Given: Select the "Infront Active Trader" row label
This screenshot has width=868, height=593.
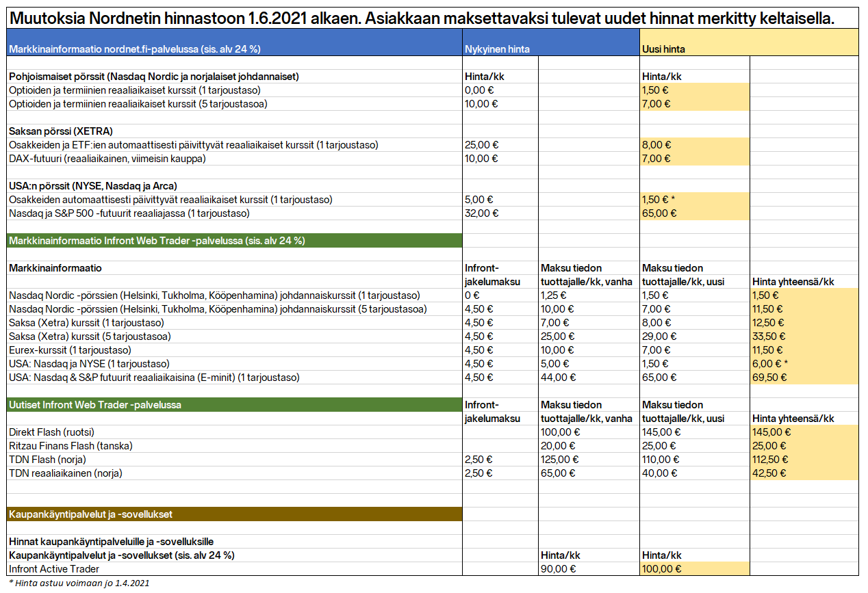Looking at the screenshot, I should 54,569.
